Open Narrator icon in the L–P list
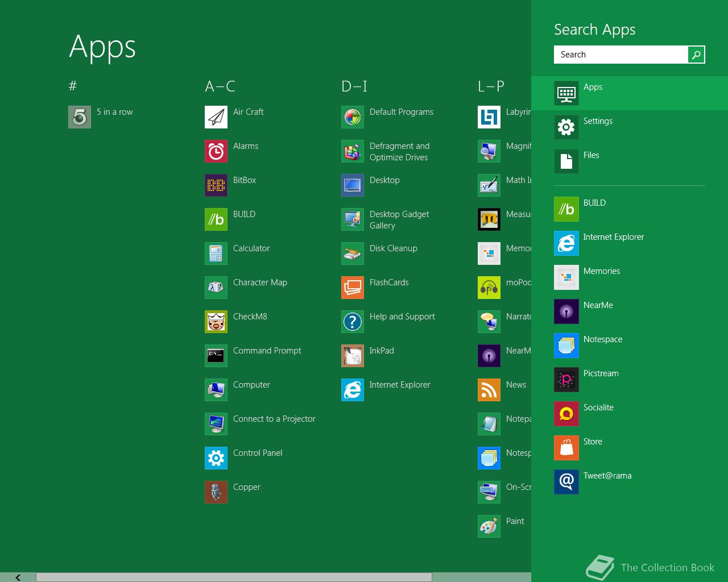The width and height of the screenshot is (728, 582). point(489,322)
